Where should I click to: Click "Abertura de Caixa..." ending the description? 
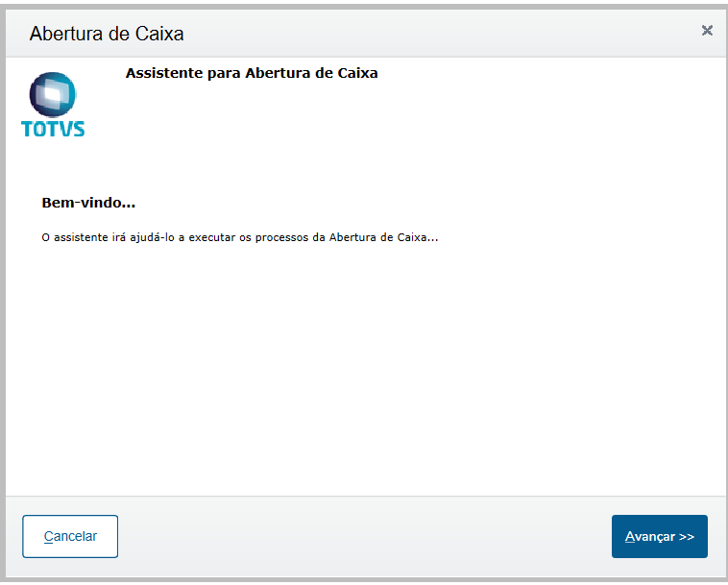(x=383, y=236)
